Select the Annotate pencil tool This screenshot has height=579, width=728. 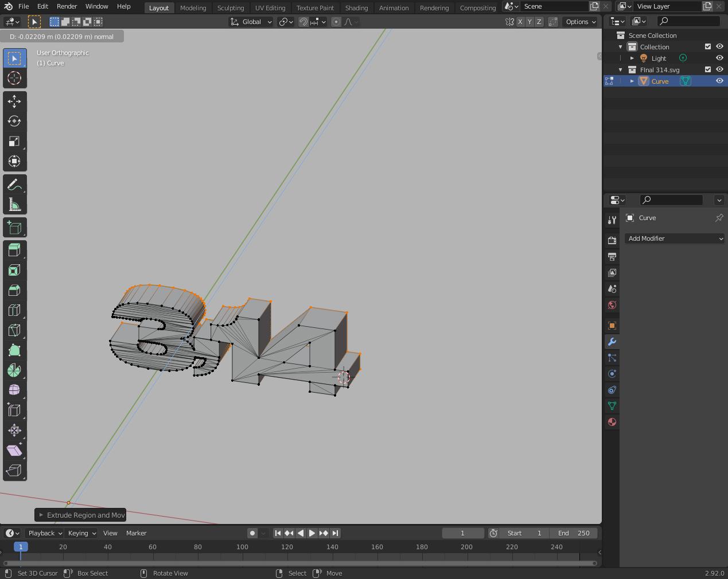14,185
